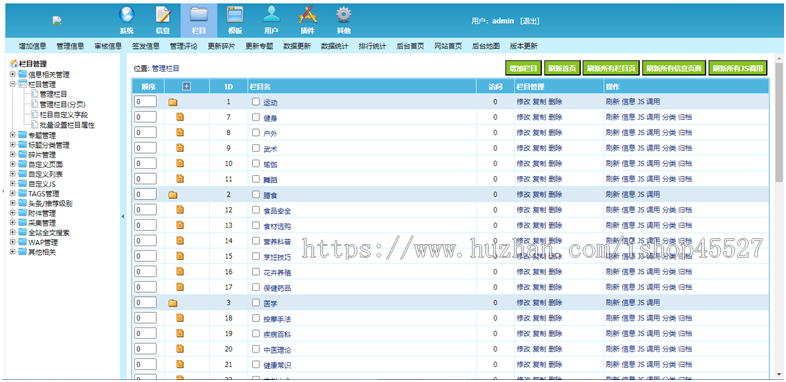The image size is (786, 382).
Task: Click the 刷新所有栏目页 button
Action: click(612, 68)
